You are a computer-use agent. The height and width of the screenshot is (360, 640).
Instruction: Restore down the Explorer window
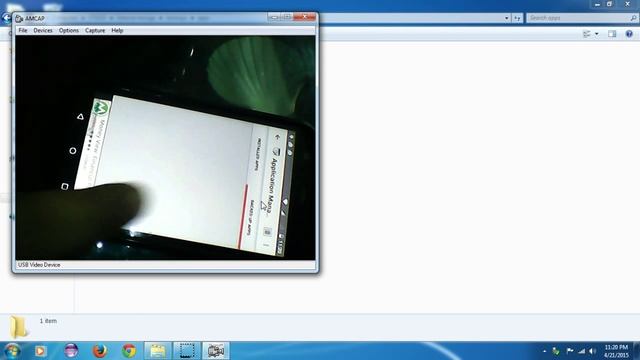coord(609,4)
